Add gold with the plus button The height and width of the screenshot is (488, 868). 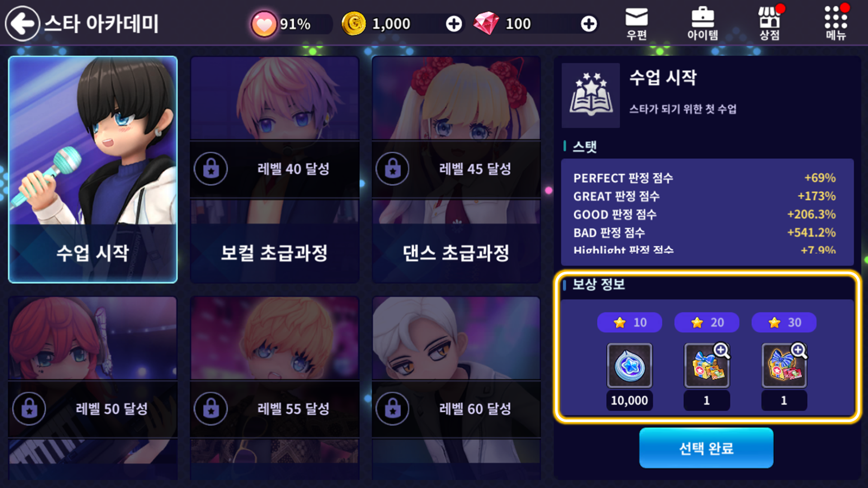(x=454, y=24)
